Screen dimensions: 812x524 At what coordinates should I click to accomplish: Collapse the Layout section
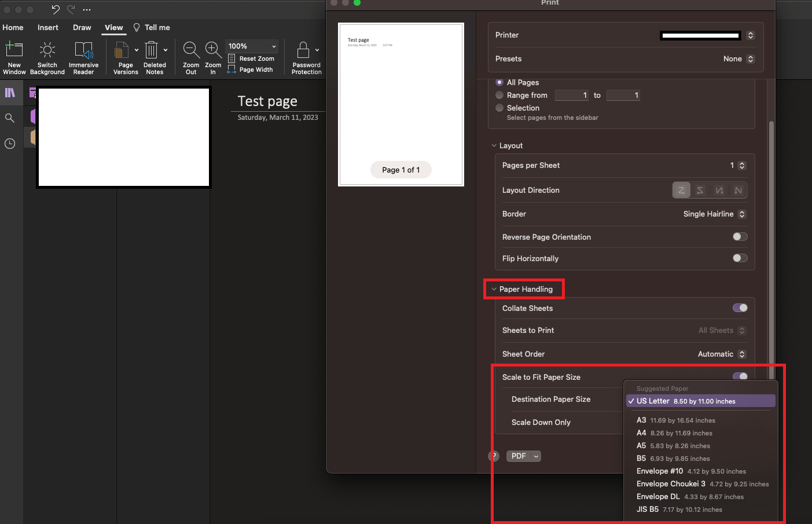tap(494, 146)
